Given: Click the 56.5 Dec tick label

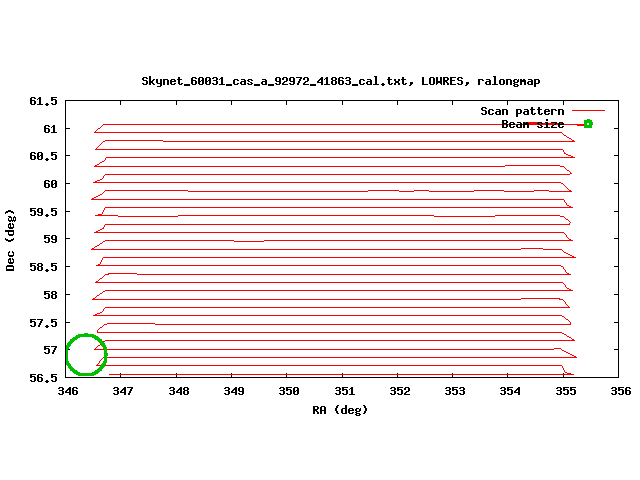Looking at the screenshot, I should 44,378.
